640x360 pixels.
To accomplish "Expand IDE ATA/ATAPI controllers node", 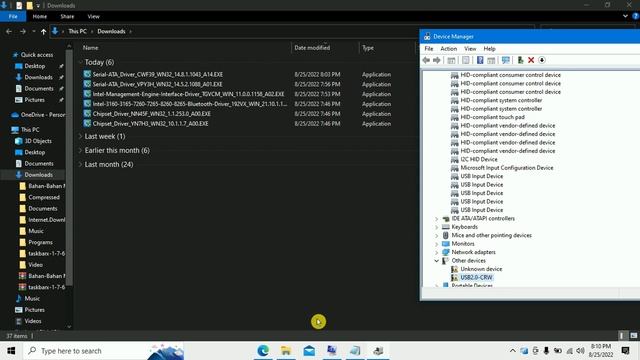I will click(436, 219).
